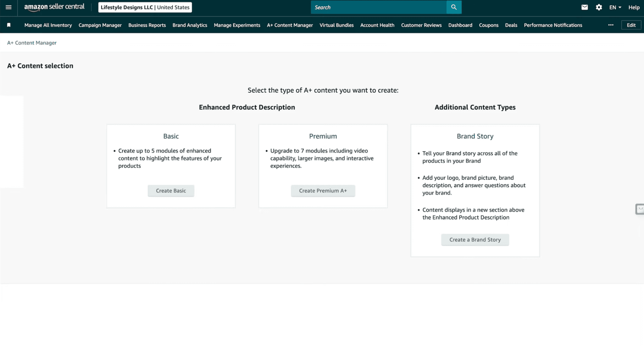Screen dimensions: 644x358
Task: Open the EN language dropdown
Action: point(615,7)
